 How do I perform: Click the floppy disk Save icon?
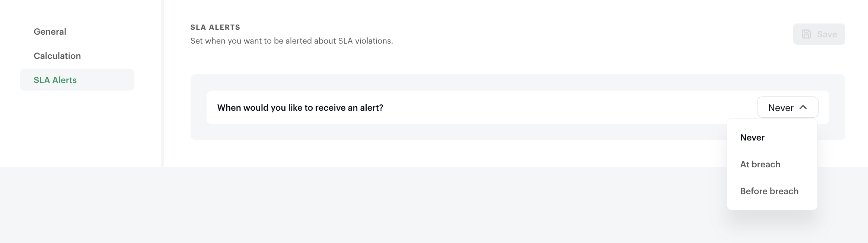(x=806, y=34)
